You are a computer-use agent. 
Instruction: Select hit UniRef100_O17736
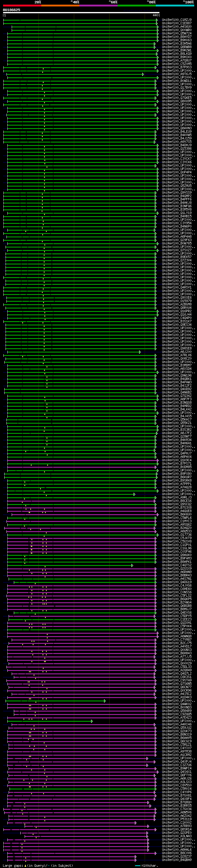177,535
